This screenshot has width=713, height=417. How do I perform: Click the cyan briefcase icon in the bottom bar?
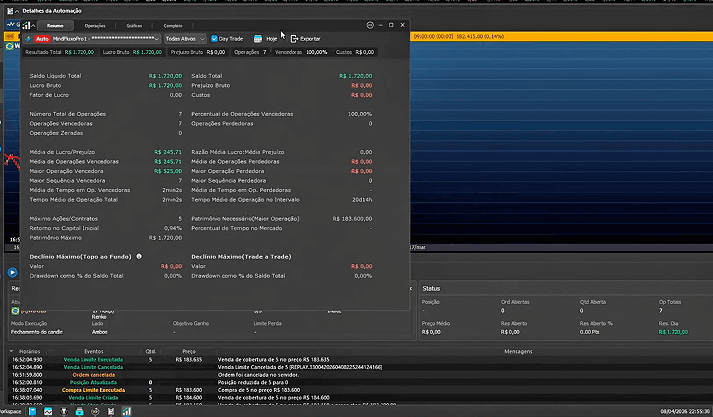(x=79, y=412)
